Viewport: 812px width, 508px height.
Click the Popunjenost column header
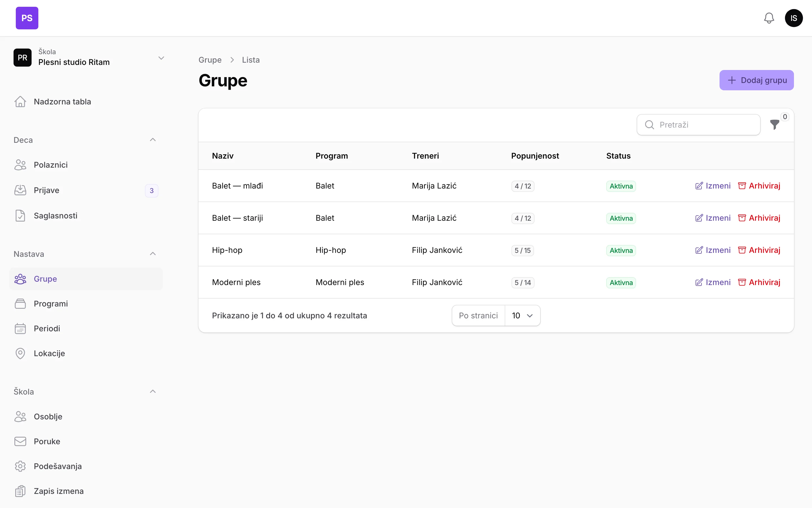pyautogui.click(x=535, y=156)
